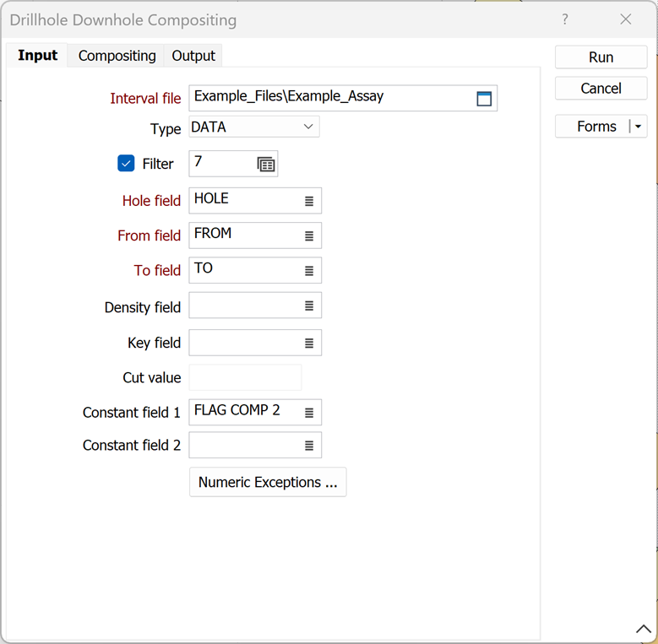
Task: Click the From field list picker icon
Action: coord(309,236)
